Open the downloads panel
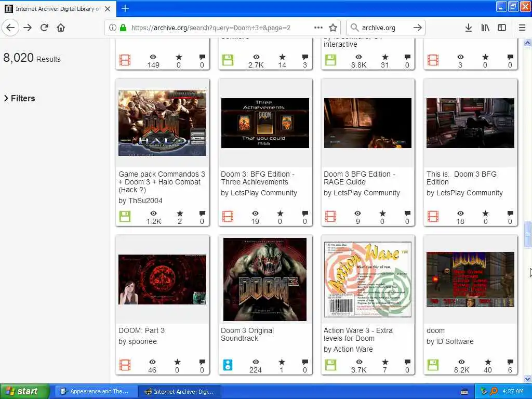The width and height of the screenshot is (532, 399). (469, 28)
